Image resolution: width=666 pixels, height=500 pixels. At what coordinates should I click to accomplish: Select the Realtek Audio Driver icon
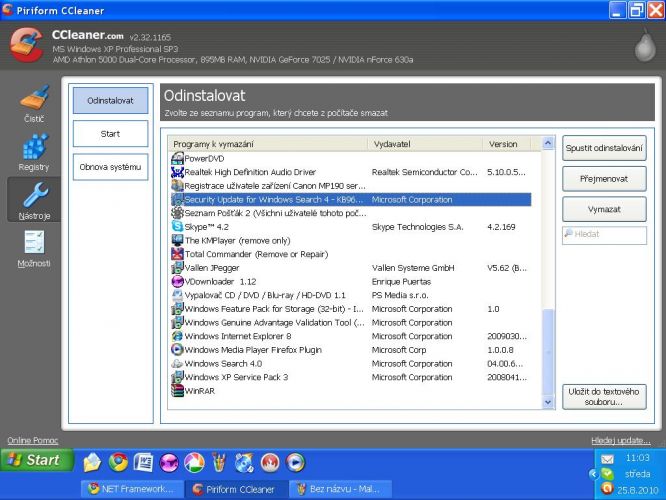click(x=177, y=172)
